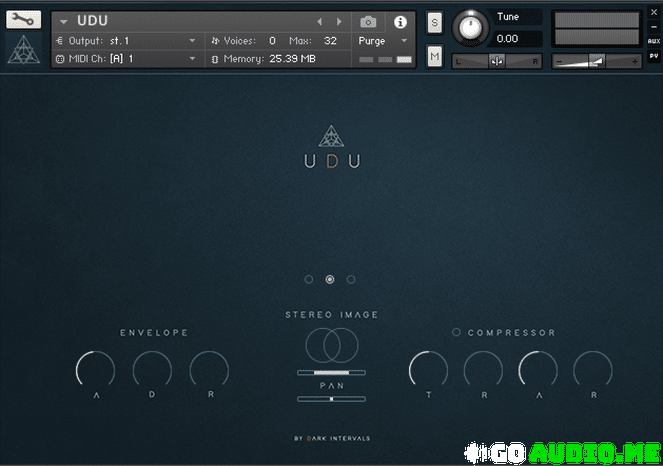The height and width of the screenshot is (466, 663).
Task: Select the first page dot
Action: (x=309, y=280)
